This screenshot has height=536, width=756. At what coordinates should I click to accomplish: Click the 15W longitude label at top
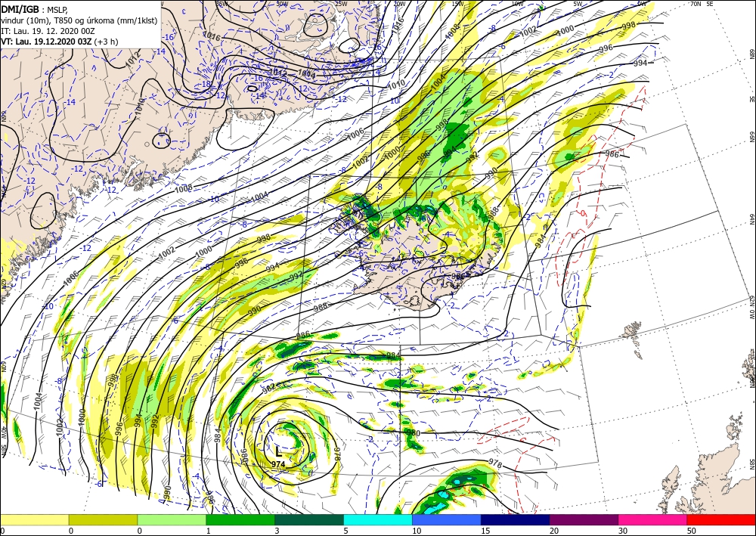pyautogui.click(x=457, y=4)
